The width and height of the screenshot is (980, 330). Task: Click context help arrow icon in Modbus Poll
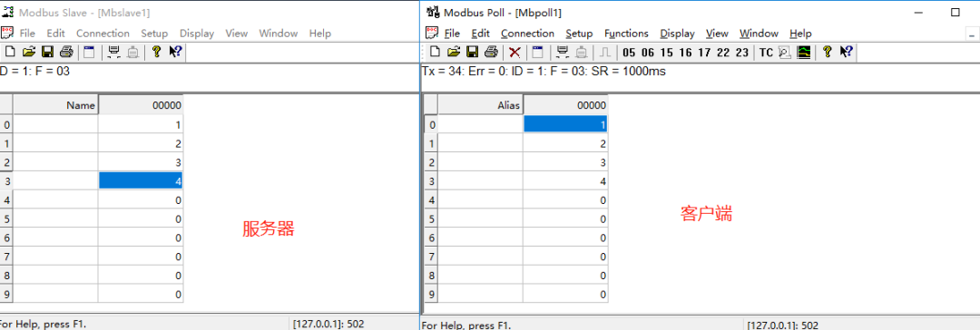tap(847, 52)
